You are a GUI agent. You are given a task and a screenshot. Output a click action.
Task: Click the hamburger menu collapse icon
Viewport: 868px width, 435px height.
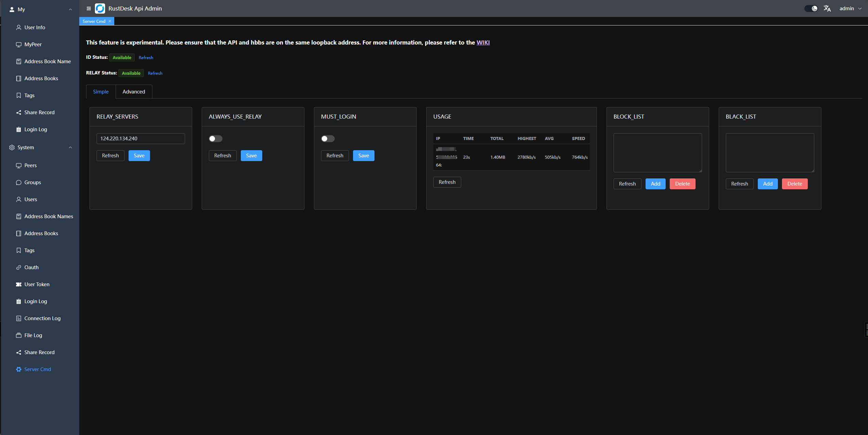pyautogui.click(x=88, y=8)
